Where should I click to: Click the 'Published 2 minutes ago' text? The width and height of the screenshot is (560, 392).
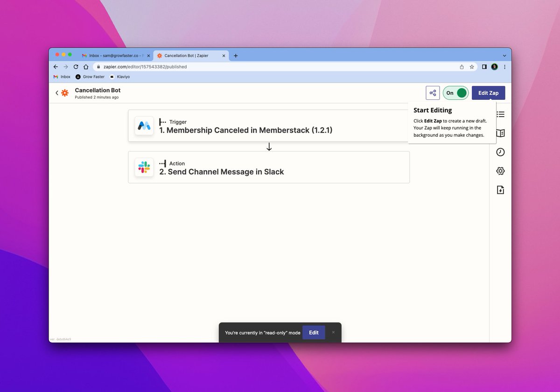click(97, 98)
